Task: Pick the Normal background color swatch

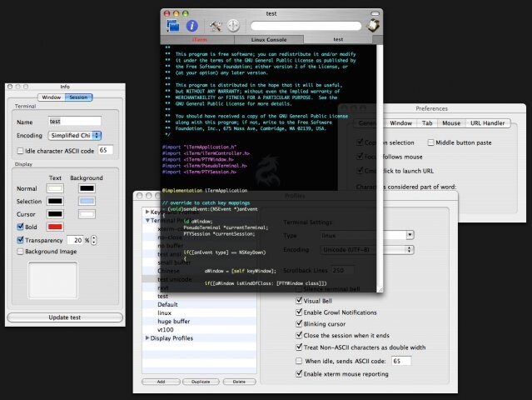Action: [x=87, y=188]
